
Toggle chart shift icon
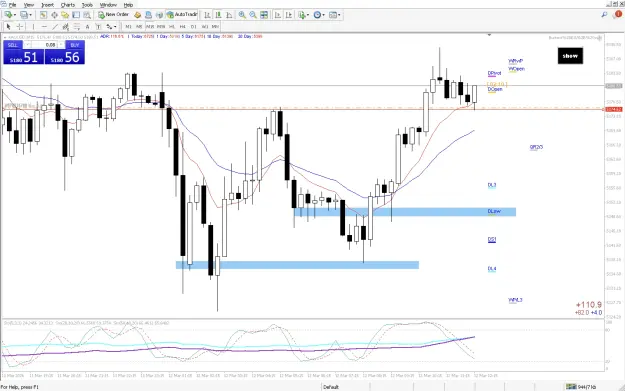pyautogui.click(x=289, y=15)
